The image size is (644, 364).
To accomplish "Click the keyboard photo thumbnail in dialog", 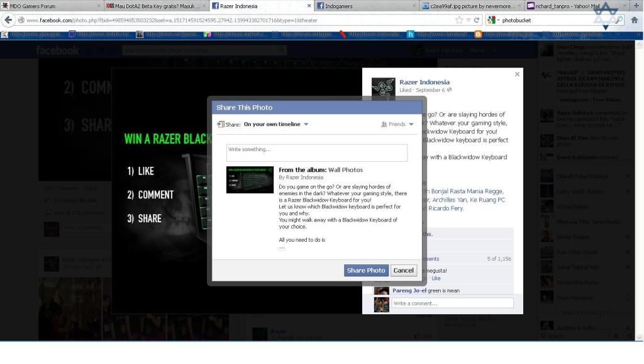I will coord(250,179).
